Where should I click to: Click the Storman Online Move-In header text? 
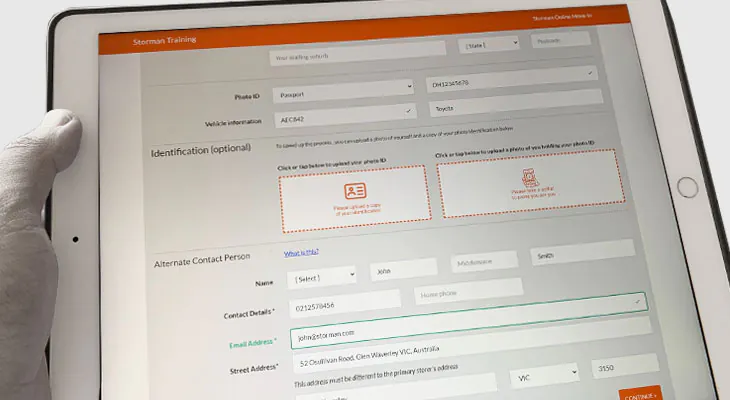562,17
